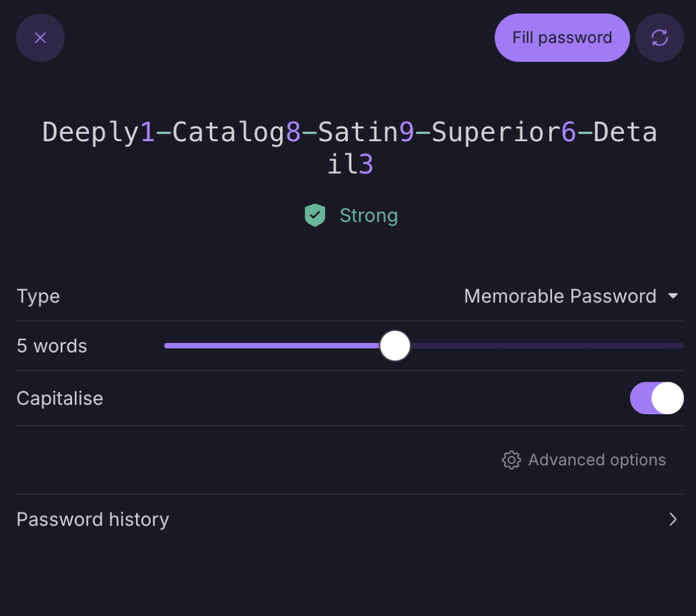Click the filled purple slider track

[x=272, y=346]
